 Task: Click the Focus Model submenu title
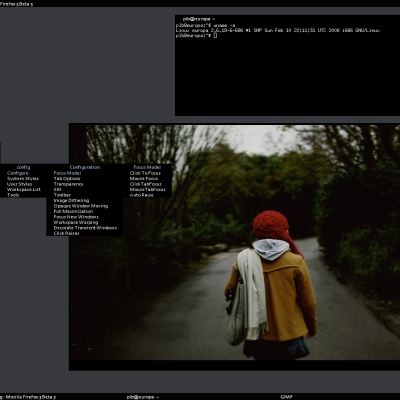coord(147,167)
